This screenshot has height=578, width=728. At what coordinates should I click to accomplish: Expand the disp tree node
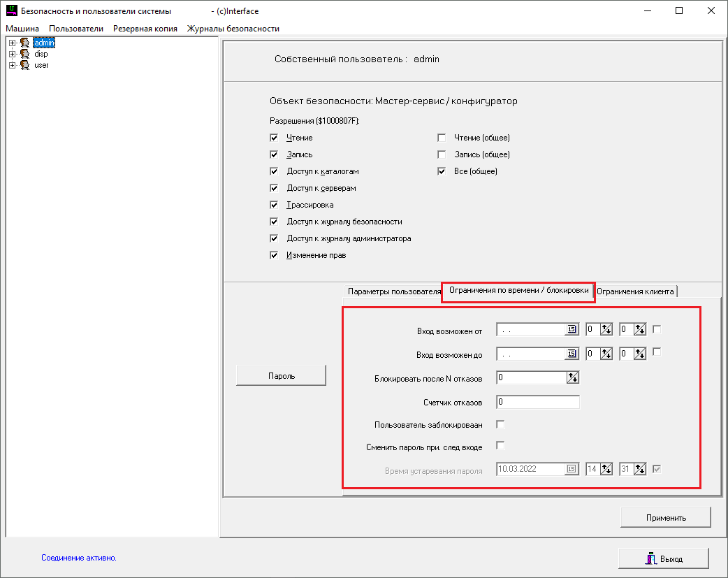coord(12,54)
